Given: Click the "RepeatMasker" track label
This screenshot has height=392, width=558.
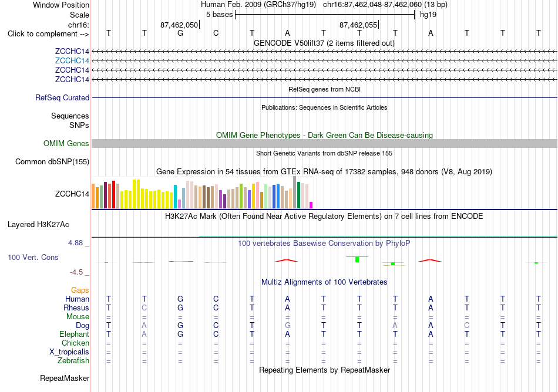Looking at the screenshot, I should click(x=65, y=378).
